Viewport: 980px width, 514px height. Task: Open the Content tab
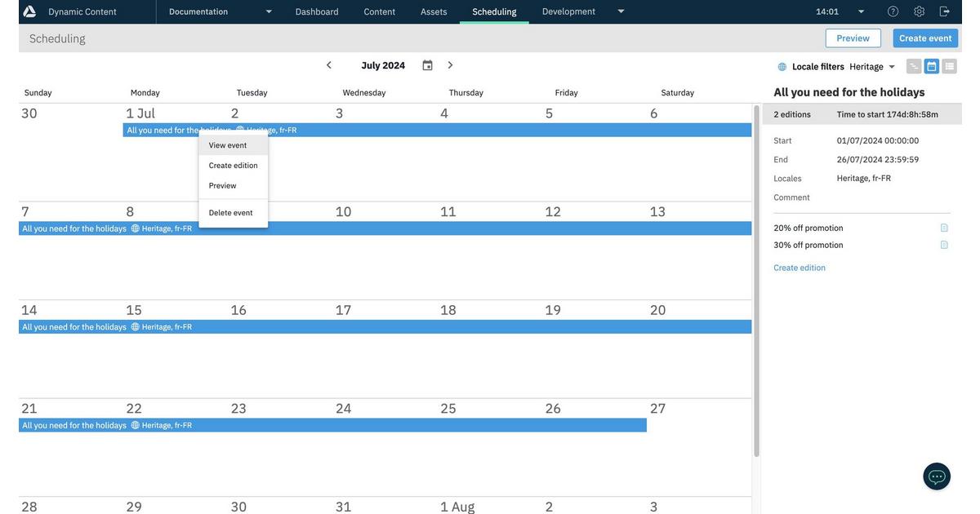coord(380,11)
